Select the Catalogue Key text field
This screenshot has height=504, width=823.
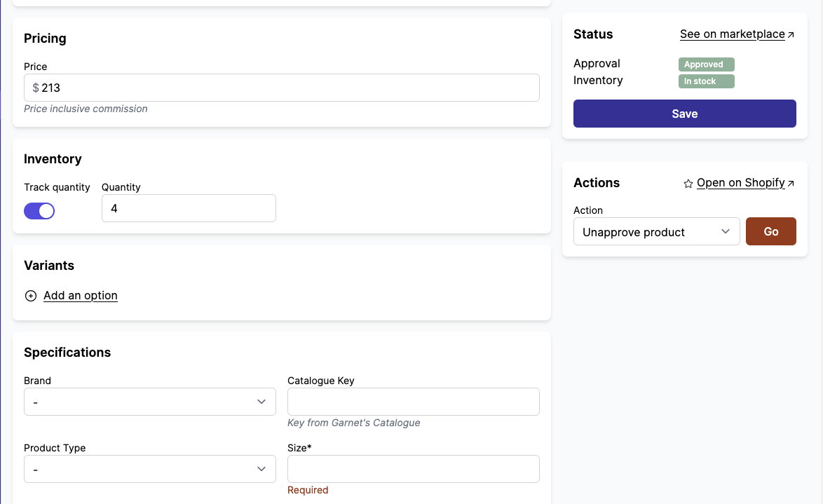point(413,402)
